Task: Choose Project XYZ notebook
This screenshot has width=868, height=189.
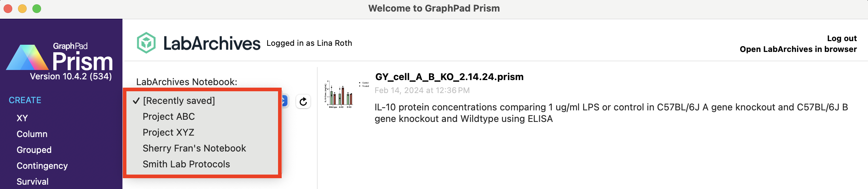Action: (x=168, y=132)
